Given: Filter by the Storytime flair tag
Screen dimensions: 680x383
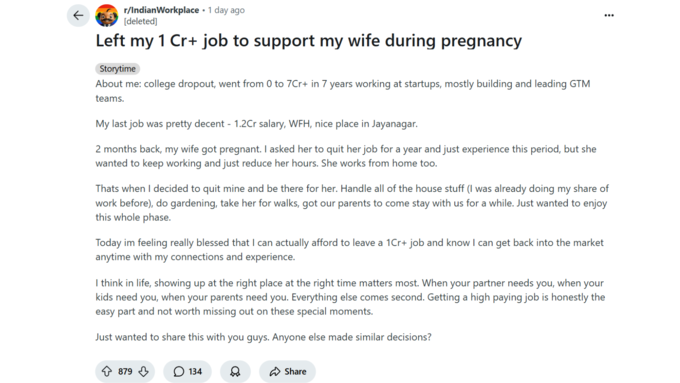Looking at the screenshot, I should (118, 69).
